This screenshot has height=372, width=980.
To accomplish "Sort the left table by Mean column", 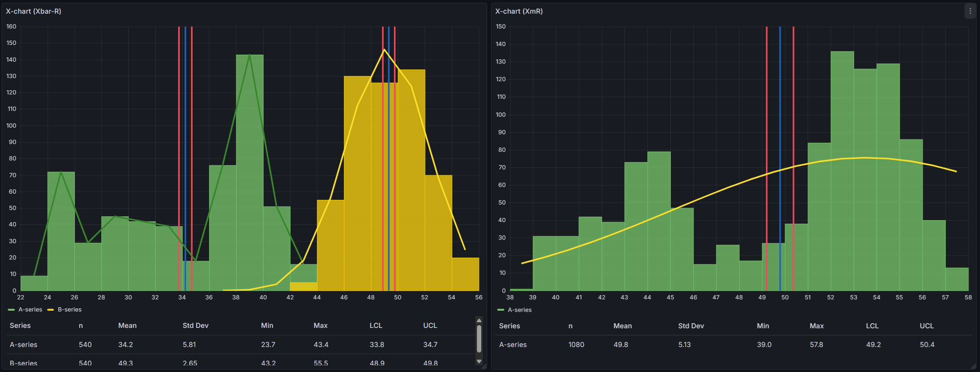I will [x=127, y=326].
